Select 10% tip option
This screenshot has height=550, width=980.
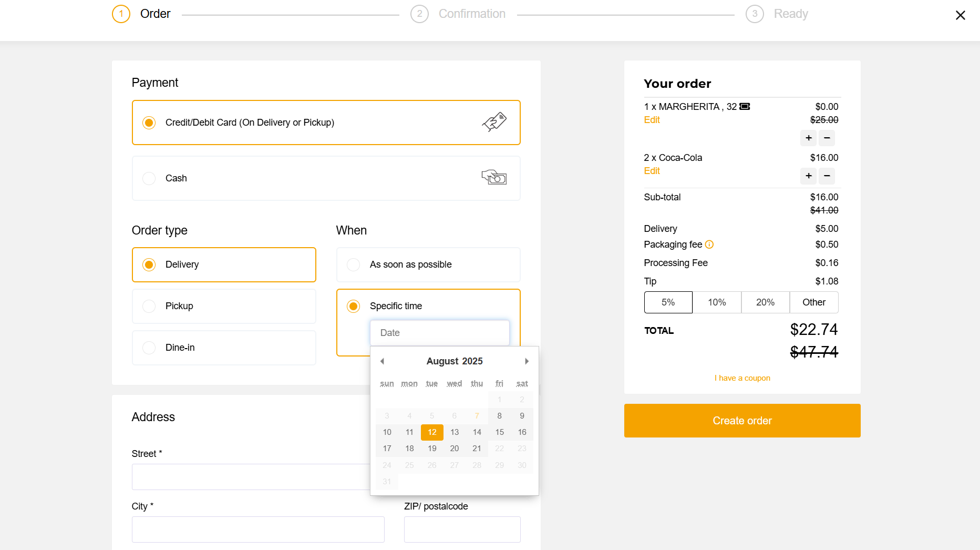(x=717, y=302)
